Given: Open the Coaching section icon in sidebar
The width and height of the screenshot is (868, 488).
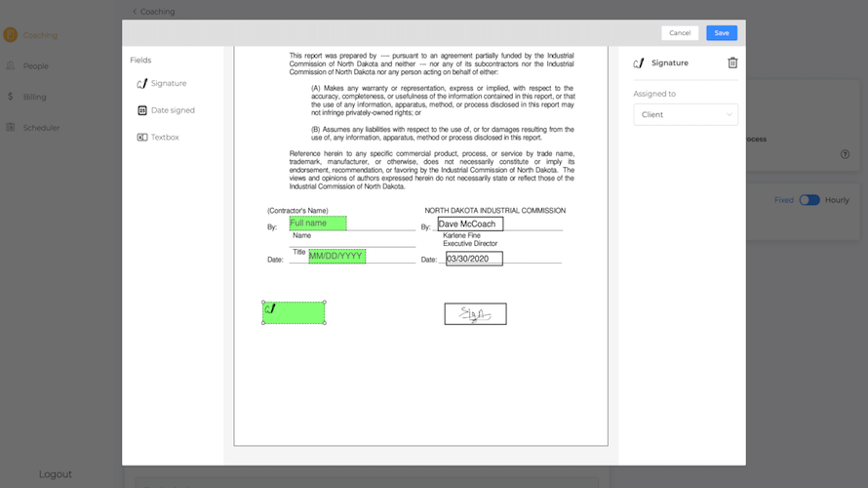Looking at the screenshot, I should point(11,35).
